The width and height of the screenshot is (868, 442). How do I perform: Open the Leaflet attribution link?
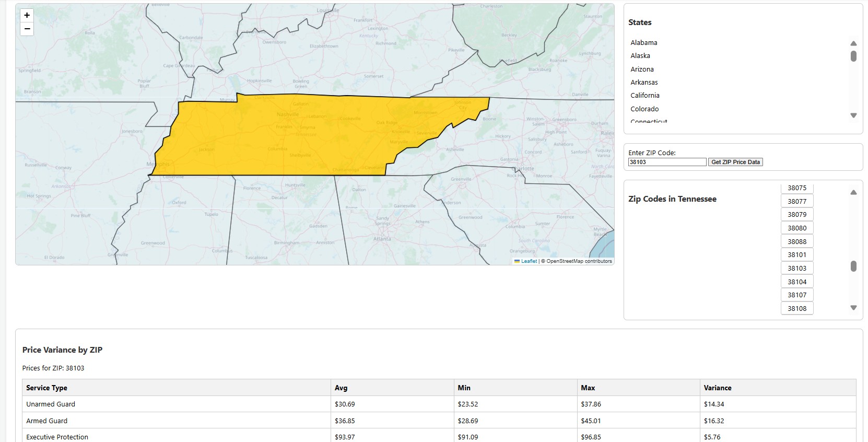tap(529, 261)
